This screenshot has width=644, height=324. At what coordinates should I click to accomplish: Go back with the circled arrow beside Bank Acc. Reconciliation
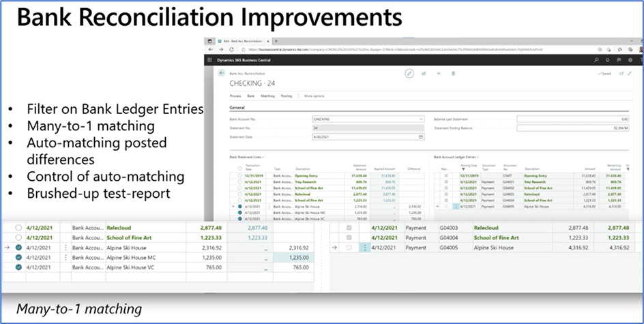click(222, 73)
